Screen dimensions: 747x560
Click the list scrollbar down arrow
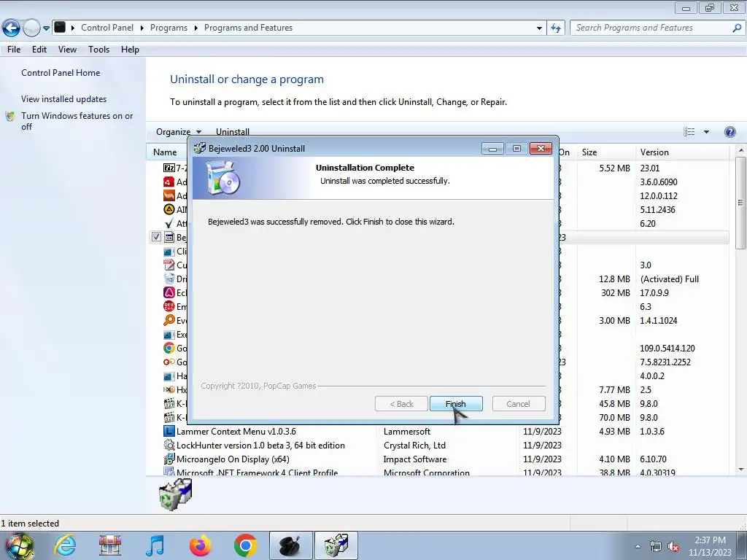(741, 470)
